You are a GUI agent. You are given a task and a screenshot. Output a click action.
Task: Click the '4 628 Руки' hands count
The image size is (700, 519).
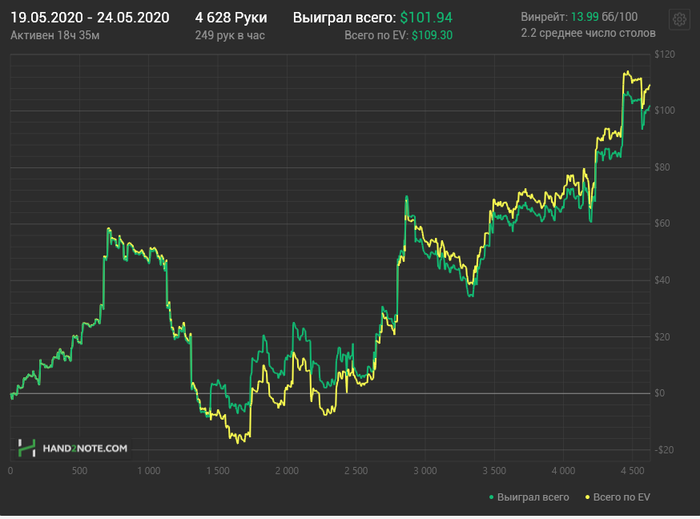[231, 18]
